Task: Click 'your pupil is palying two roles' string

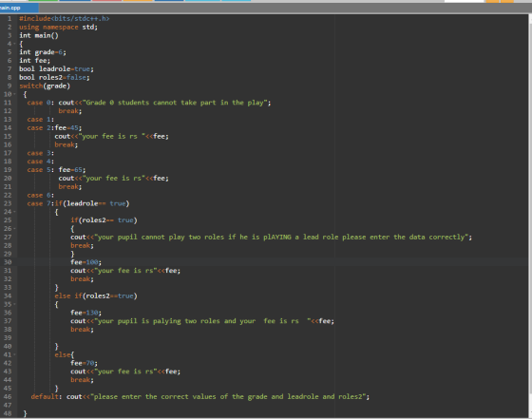Action: pos(202,321)
